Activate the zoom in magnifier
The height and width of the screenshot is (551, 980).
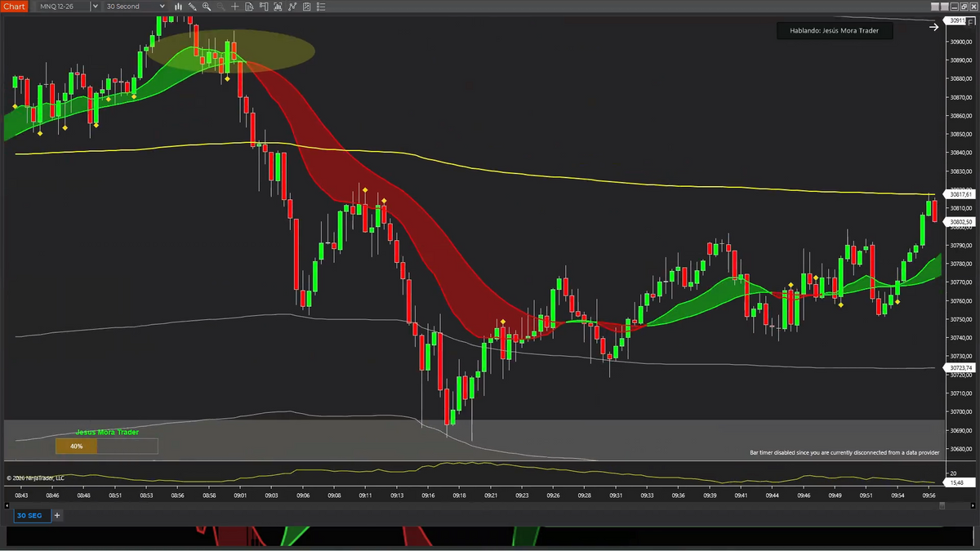tap(207, 7)
